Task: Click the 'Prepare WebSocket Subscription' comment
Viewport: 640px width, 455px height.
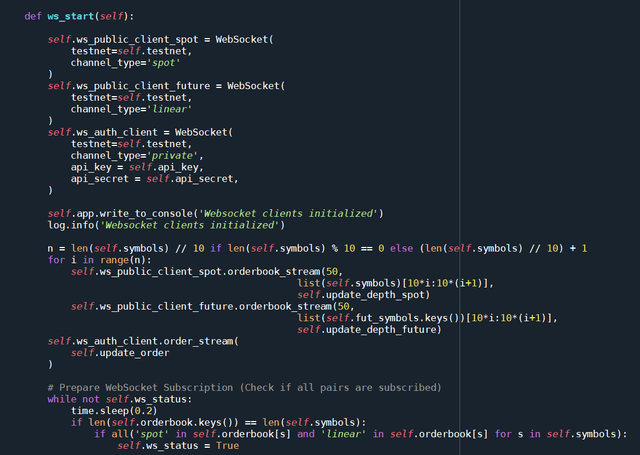Action: tap(244, 388)
